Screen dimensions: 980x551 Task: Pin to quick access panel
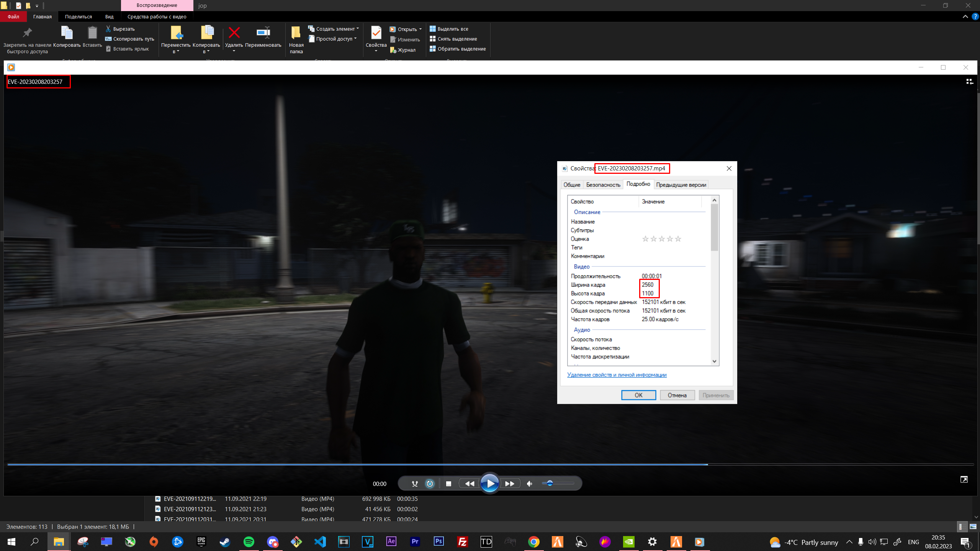point(27,40)
